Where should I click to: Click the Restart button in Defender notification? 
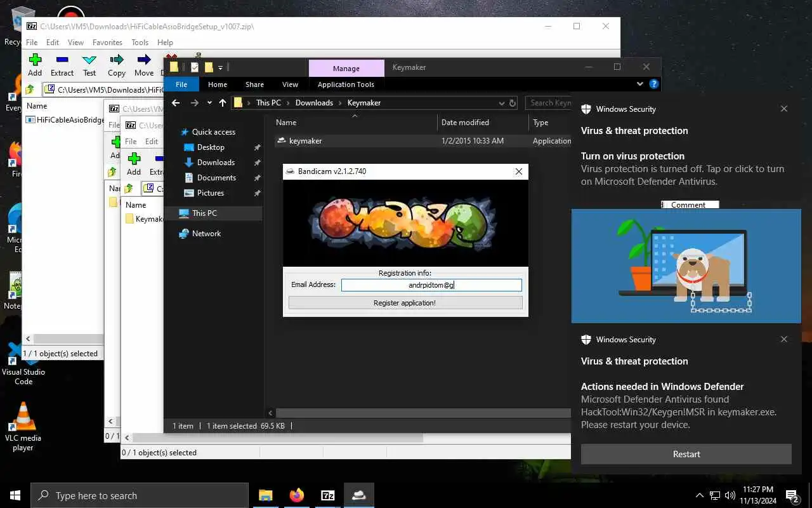[686, 454]
